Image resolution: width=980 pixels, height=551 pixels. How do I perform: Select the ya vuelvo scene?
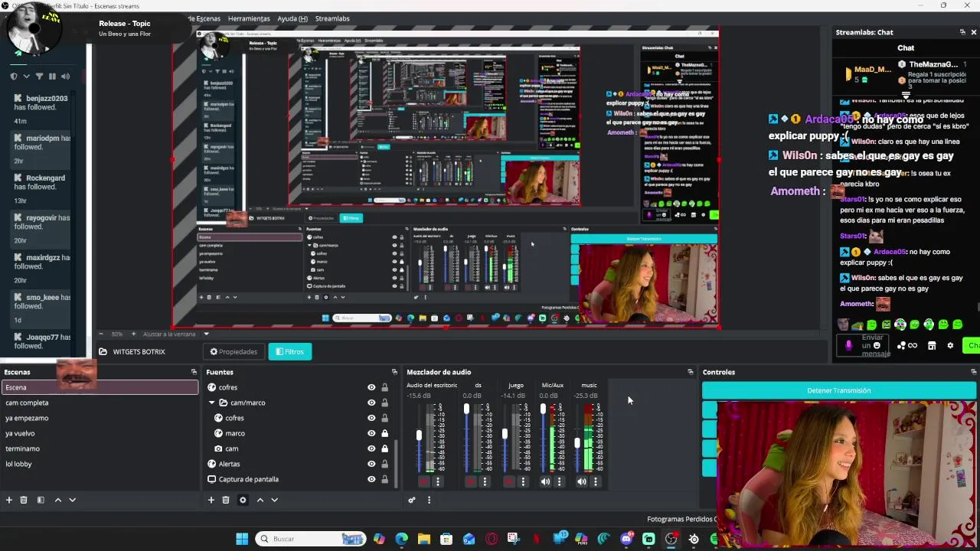[x=100, y=433]
